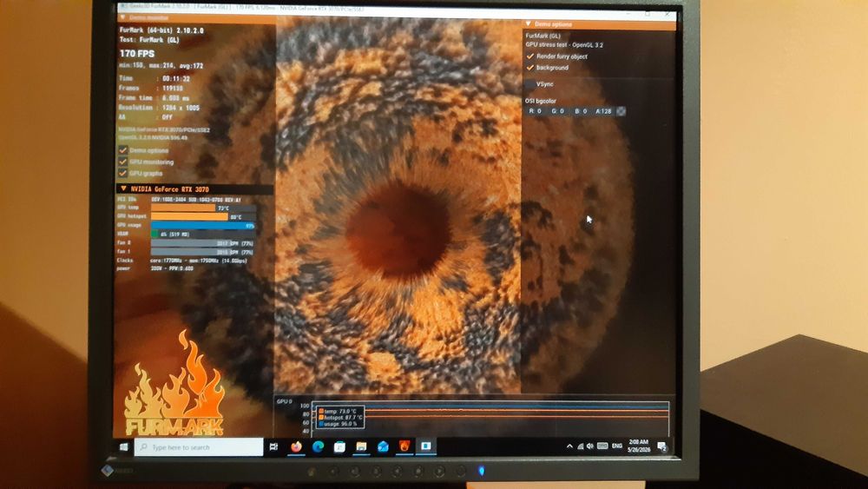Open the Mail app on taskbar
868x489 pixels.
point(383,446)
